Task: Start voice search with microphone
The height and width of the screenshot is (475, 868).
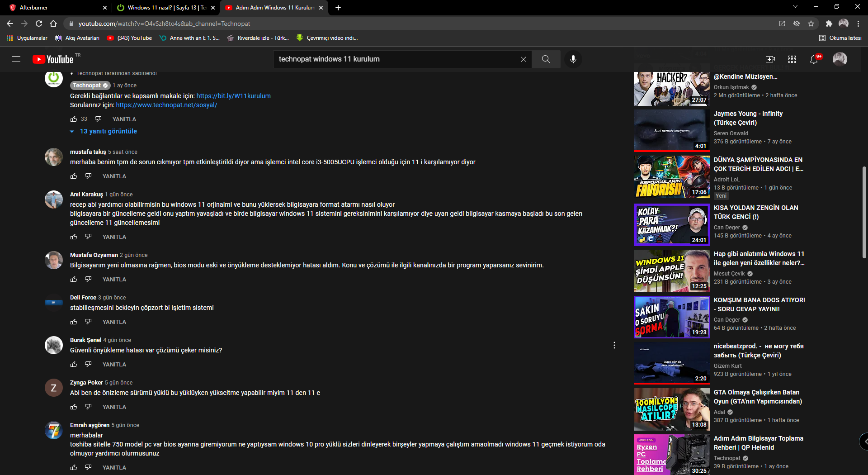Action: [x=573, y=59]
